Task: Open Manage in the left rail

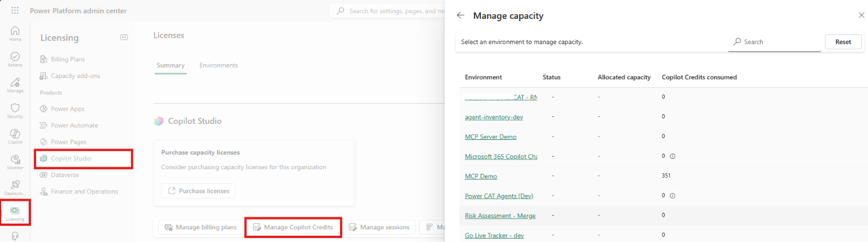Action: click(15, 85)
